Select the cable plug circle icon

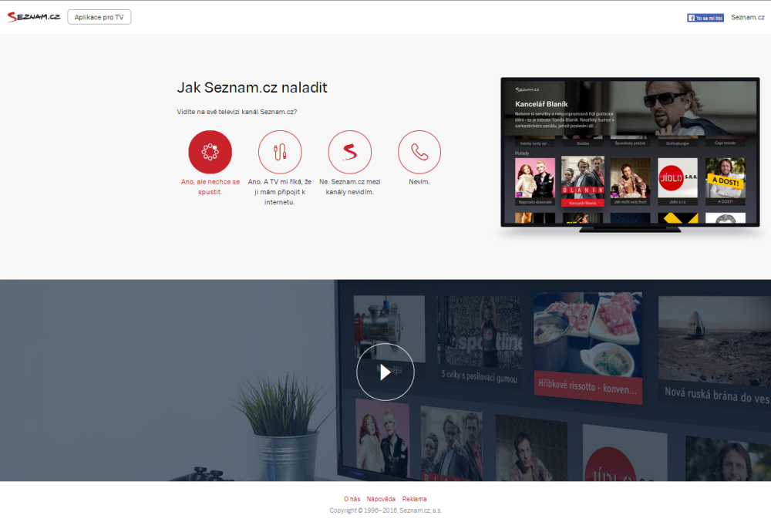point(280,152)
